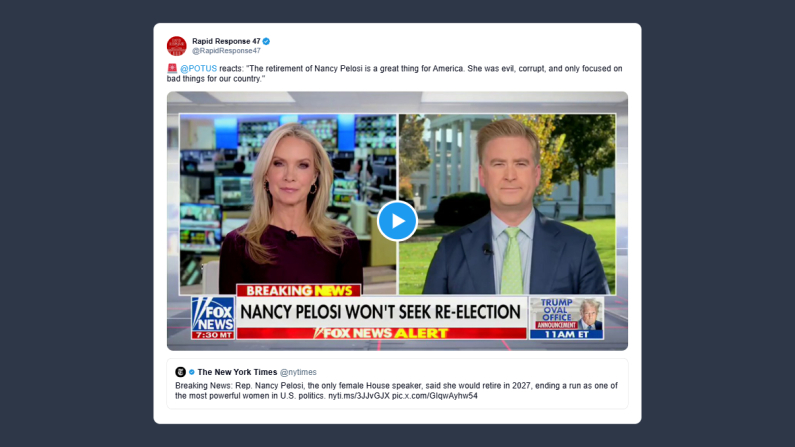Open the Rapid Response 47 profile avatar
Image resolution: width=795 pixels, height=447 pixels.
176,46
